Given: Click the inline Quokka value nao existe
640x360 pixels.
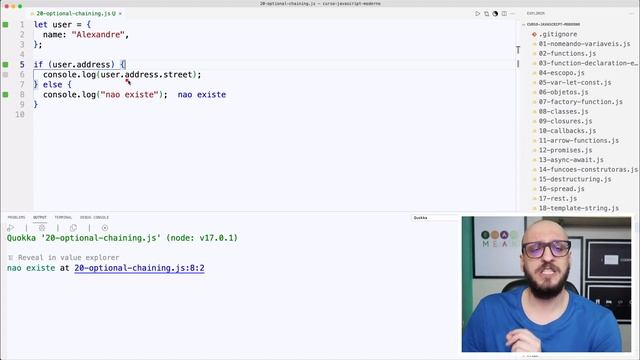Looking at the screenshot, I should tap(202, 95).
